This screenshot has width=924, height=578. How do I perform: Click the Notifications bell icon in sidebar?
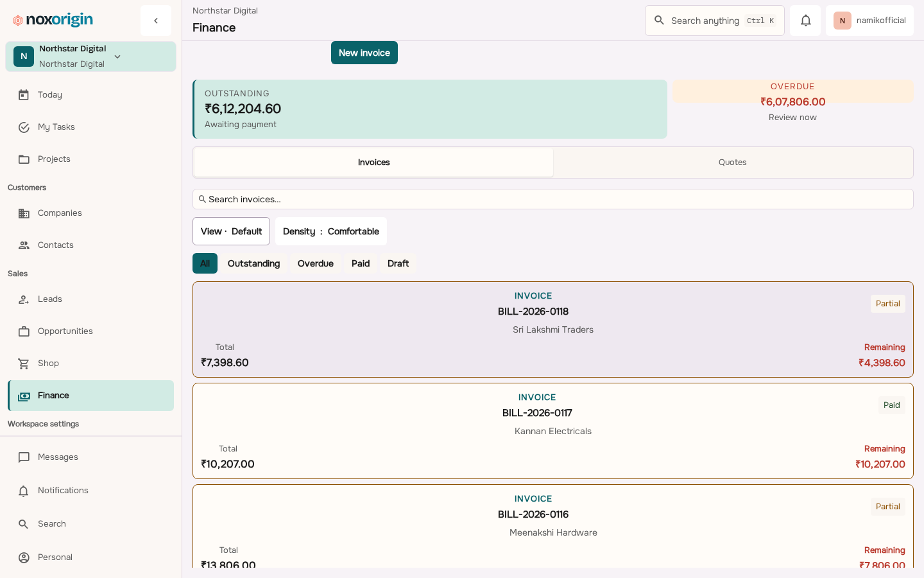pos(24,491)
